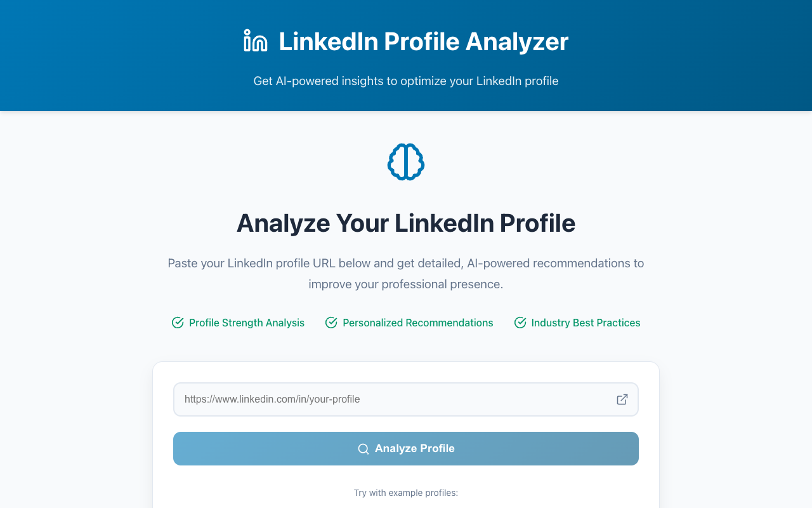Click the tagline under the header title

click(406, 81)
